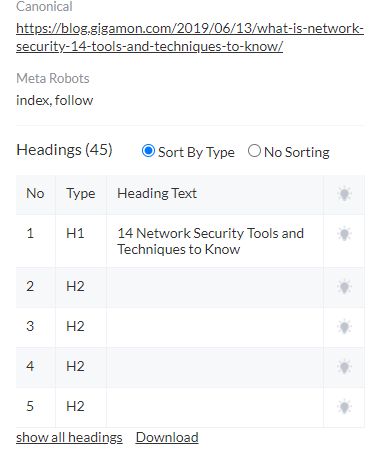Click the show all headings link

click(x=69, y=437)
